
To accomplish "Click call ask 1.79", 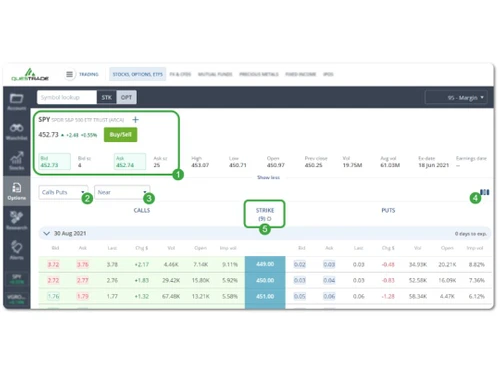I will [x=83, y=296].
